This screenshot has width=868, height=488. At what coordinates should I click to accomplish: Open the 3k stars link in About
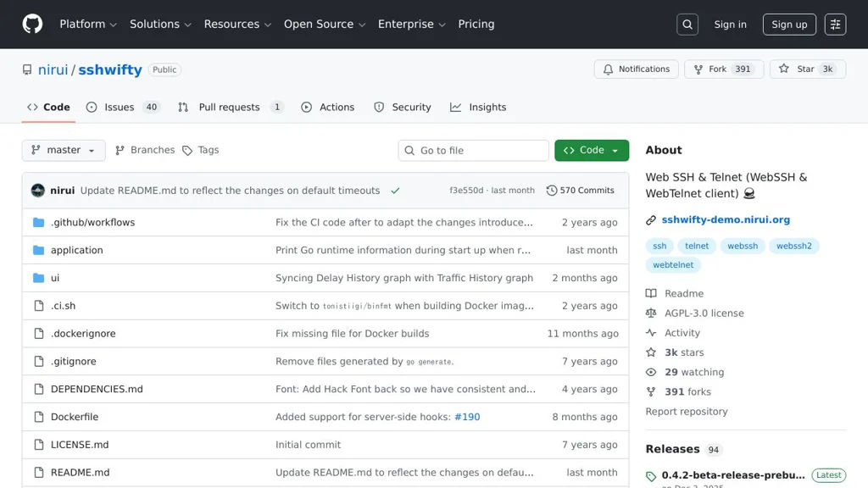tap(684, 352)
